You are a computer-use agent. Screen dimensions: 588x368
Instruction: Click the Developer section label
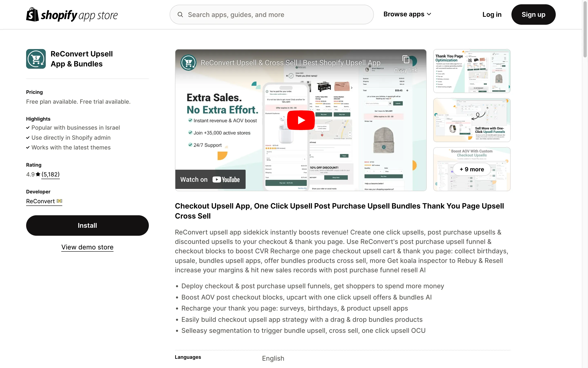[x=38, y=192]
